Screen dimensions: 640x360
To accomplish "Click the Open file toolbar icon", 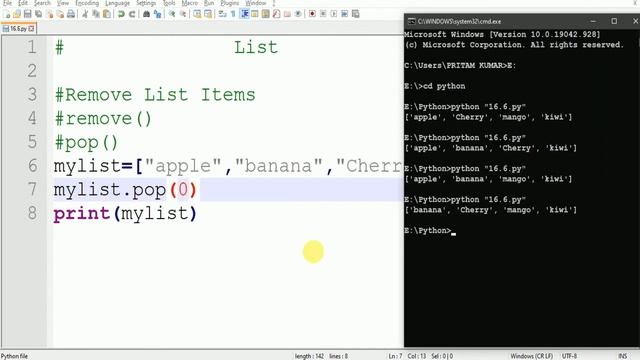I will point(17,14).
